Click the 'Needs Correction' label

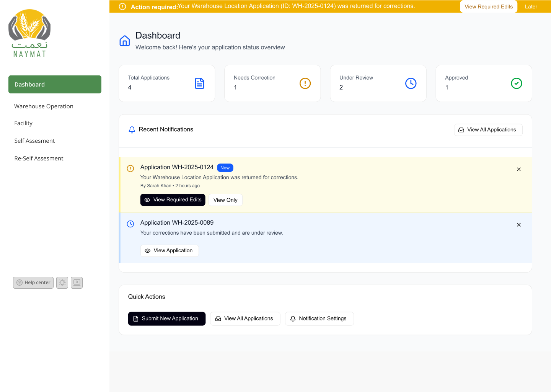tap(254, 78)
